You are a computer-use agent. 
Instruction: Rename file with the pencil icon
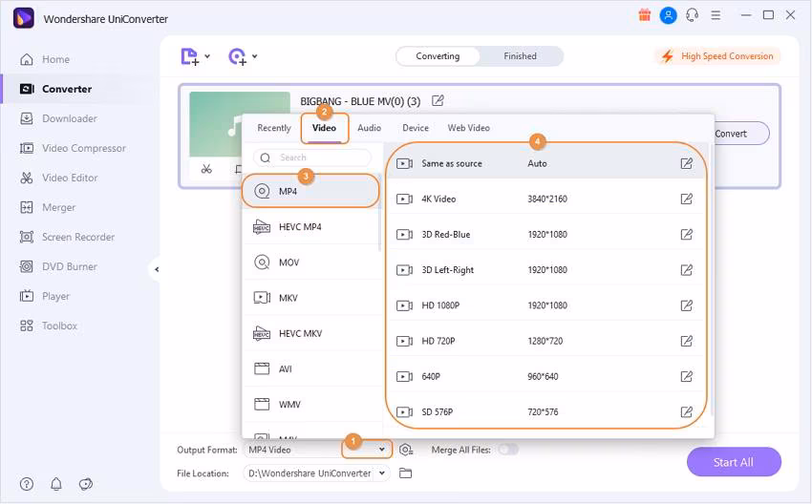pyautogui.click(x=438, y=100)
